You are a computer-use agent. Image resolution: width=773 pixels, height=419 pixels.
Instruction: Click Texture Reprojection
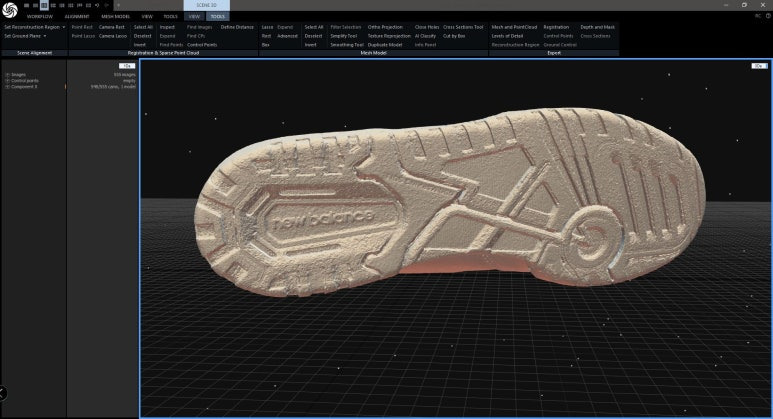(x=389, y=36)
